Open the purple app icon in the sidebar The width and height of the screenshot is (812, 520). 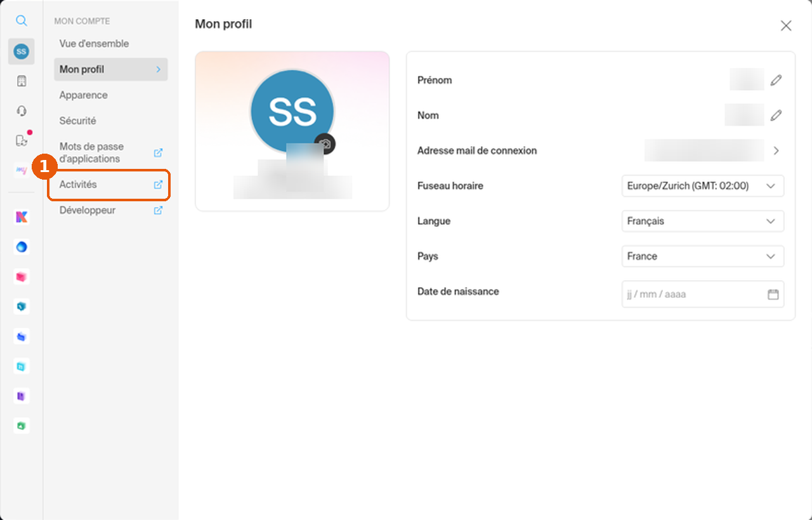pyautogui.click(x=22, y=396)
